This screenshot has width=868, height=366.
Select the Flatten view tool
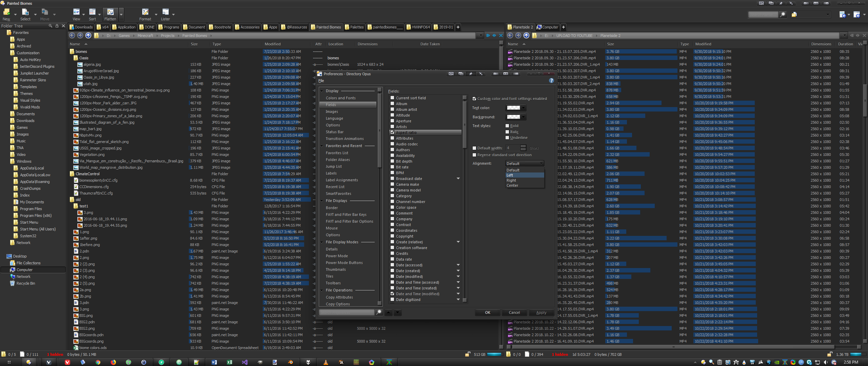110,12
